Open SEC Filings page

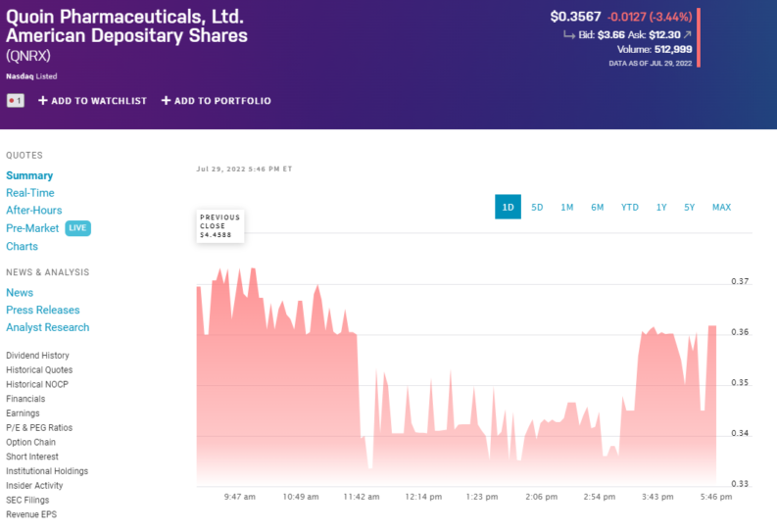[x=27, y=500]
